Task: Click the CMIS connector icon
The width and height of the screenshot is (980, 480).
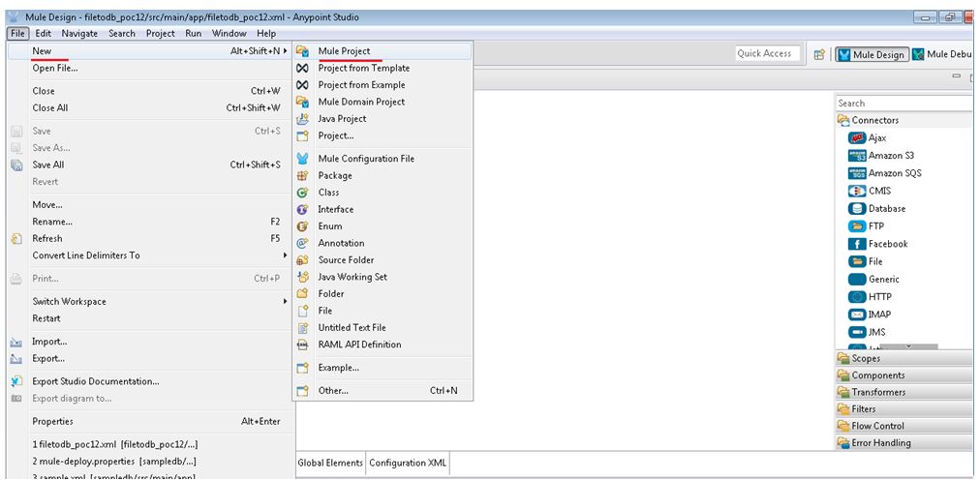Action: (857, 191)
